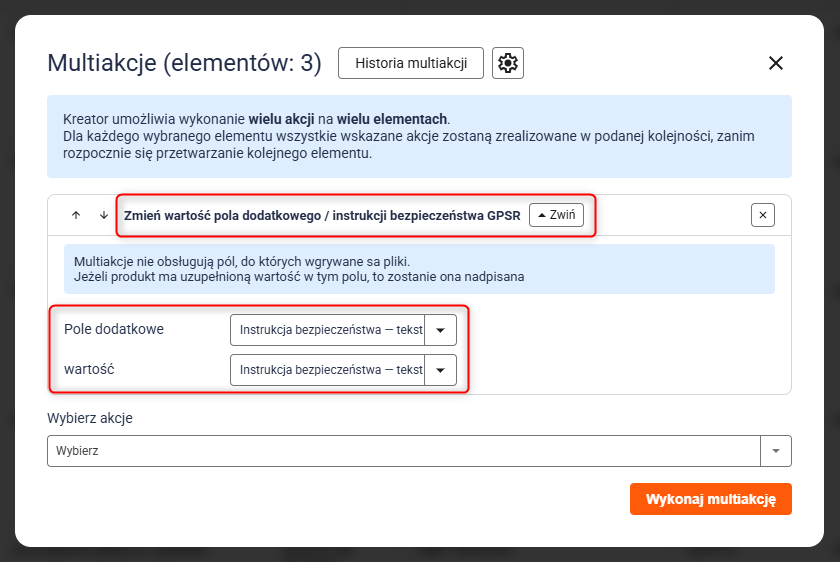Viewport: 840px width, 562px height.
Task: Move the GPSR action up
Action: (x=76, y=215)
